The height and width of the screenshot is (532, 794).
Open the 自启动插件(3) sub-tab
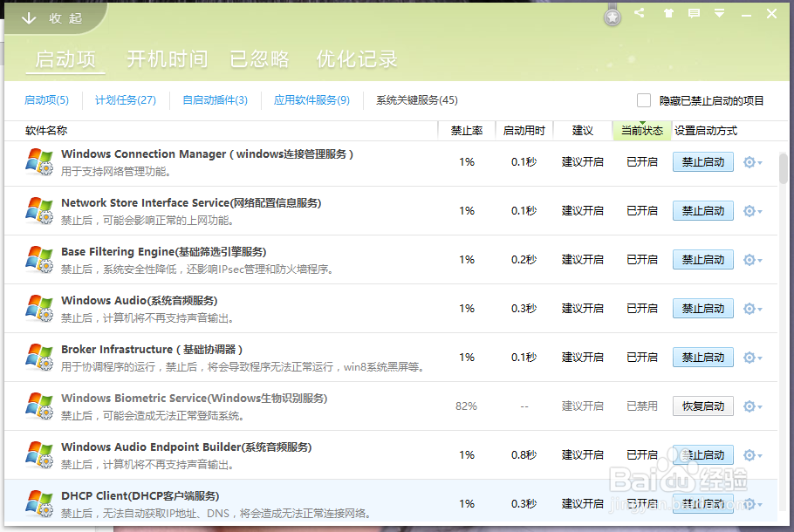click(x=216, y=100)
